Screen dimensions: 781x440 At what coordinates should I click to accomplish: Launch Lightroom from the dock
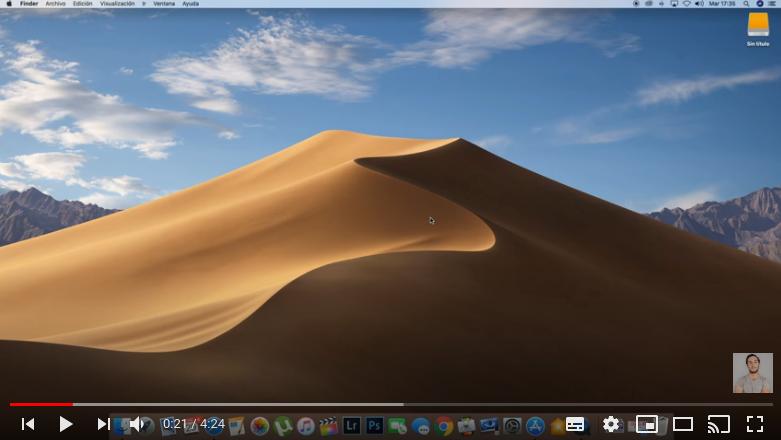click(352, 426)
